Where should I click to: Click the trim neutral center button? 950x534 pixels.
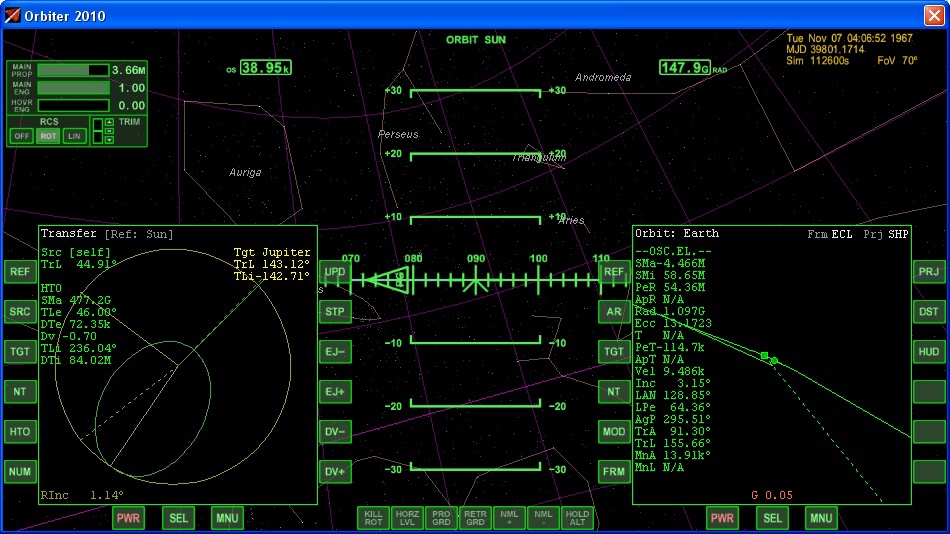click(x=109, y=131)
